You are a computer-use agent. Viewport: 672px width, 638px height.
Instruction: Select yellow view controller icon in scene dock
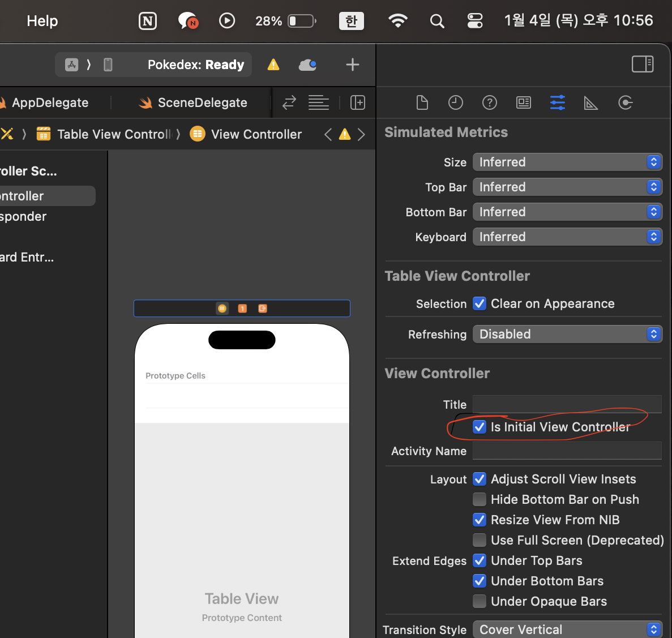pos(222,309)
